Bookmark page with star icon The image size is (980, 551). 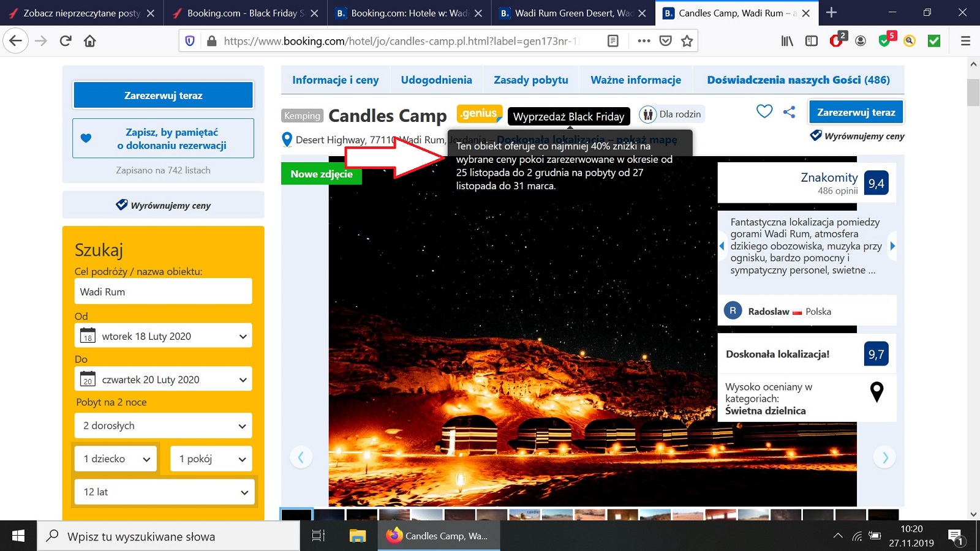687,41
